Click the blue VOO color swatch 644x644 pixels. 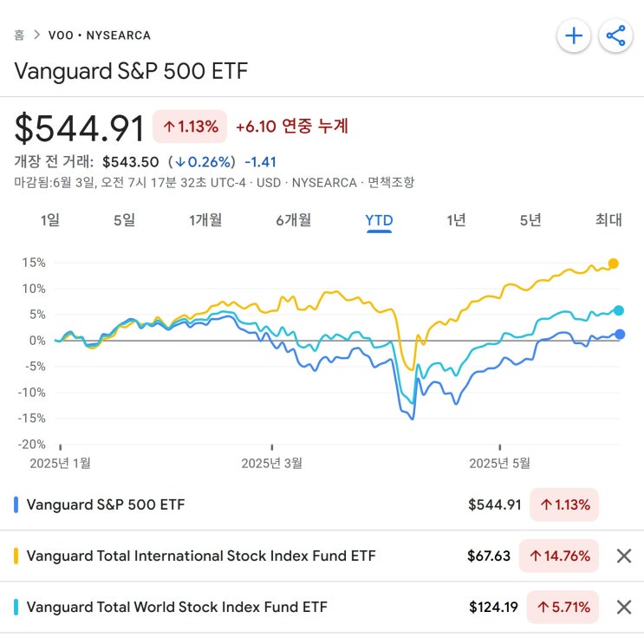16,504
